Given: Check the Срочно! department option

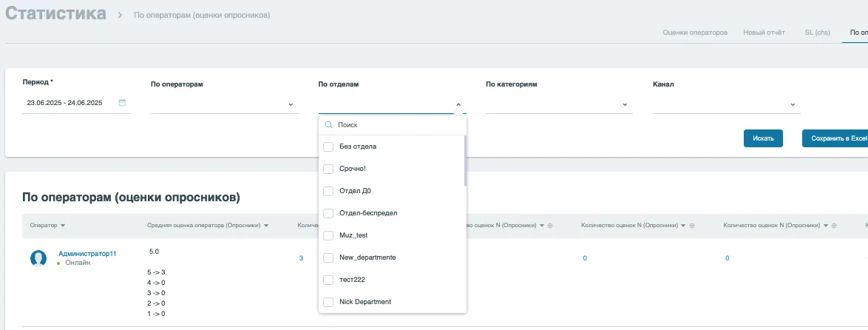Looking at the screenshot, I should (328, 169).
